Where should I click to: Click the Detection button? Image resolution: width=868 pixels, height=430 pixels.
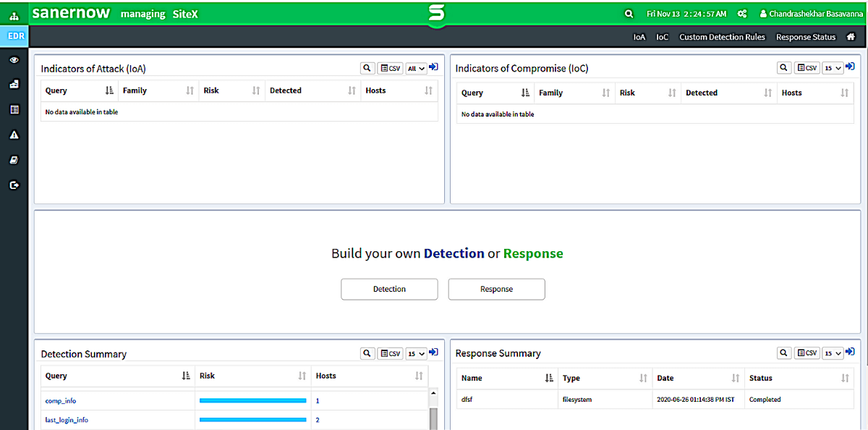pyautogui.click(x=389, y=289)
